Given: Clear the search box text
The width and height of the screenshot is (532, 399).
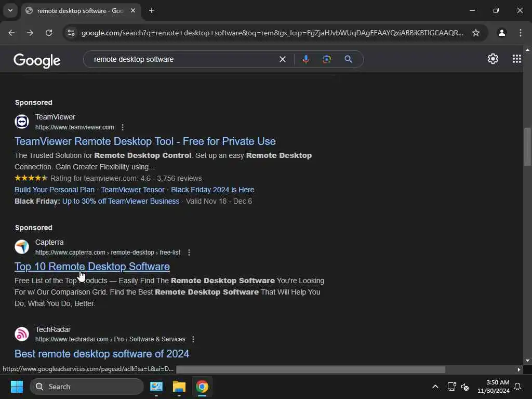Looking at the screenshot, I should (x=282, y=59).
